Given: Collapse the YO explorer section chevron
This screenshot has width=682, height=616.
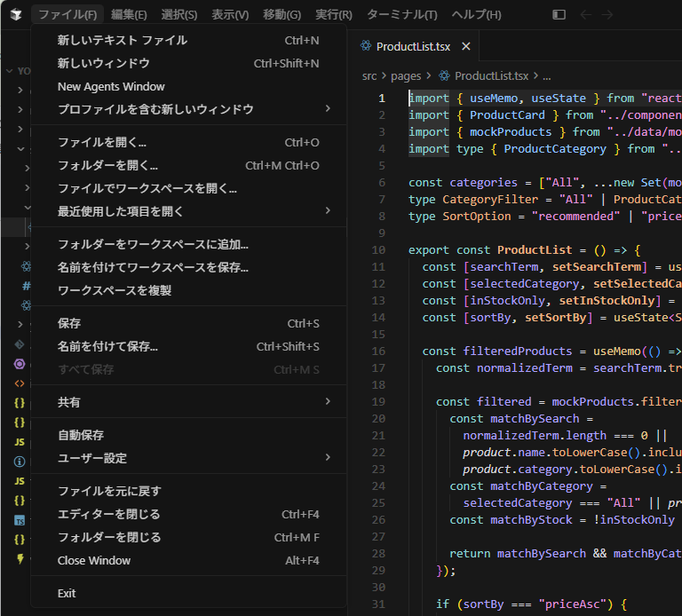Looking at the screenshot, I should tap(10, 70).
